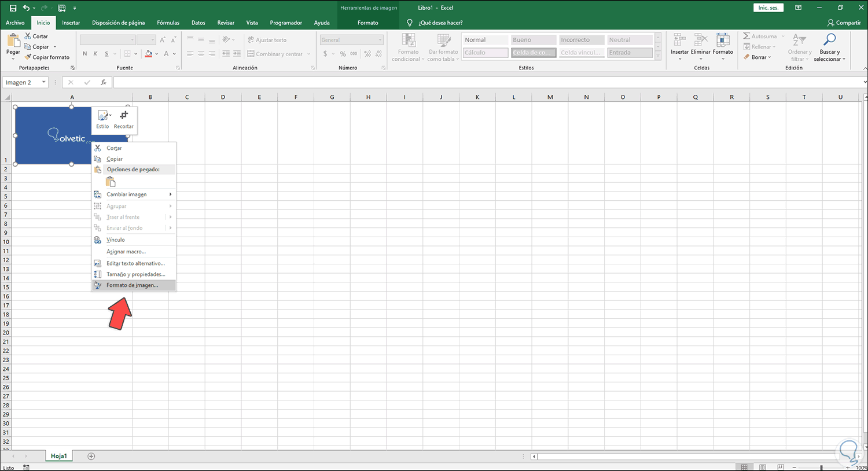Toggle bold N formatting
The width and height of the screenshot is (868, 471).
(85, 54)
